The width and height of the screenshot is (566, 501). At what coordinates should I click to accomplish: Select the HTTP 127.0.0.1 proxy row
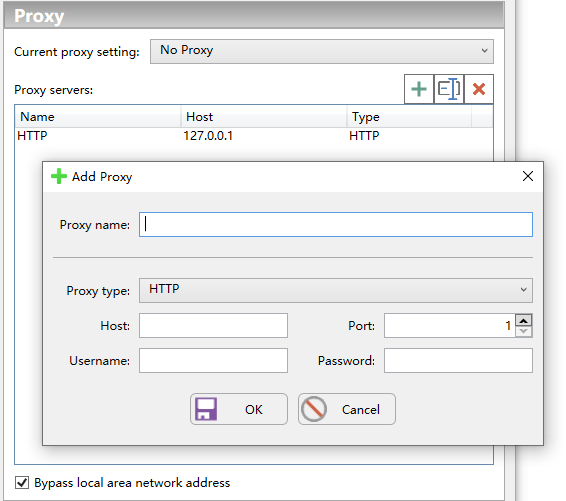254,136
